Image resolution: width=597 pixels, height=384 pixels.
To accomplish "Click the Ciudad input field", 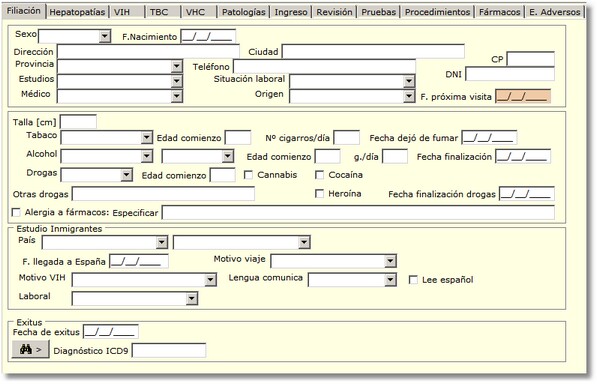I will 373,51.
